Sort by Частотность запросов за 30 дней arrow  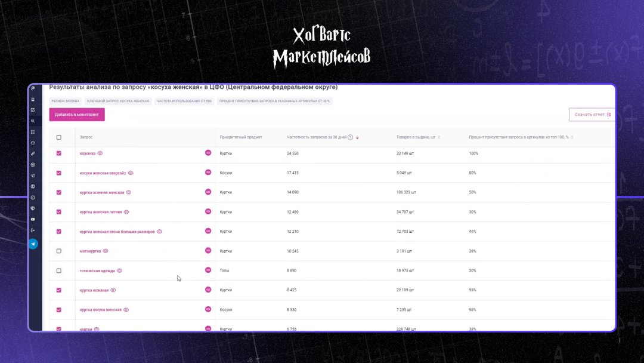(x=357, y=138)
